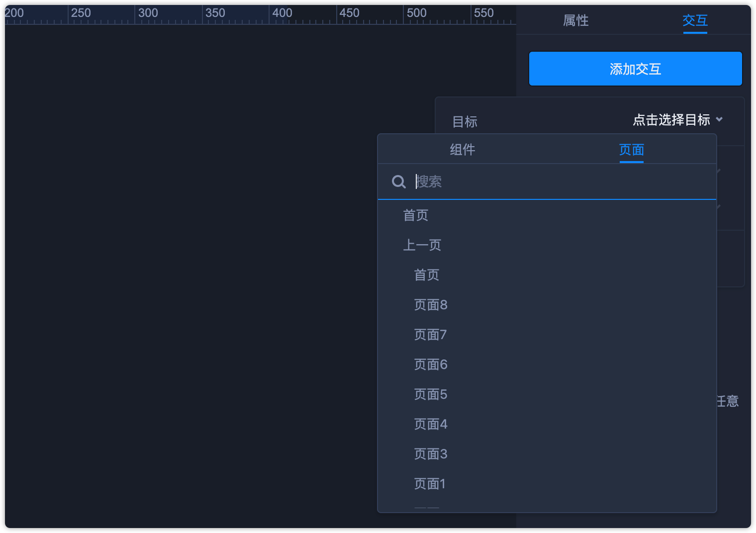Pick 页面6 in the page list

[431, 364]
